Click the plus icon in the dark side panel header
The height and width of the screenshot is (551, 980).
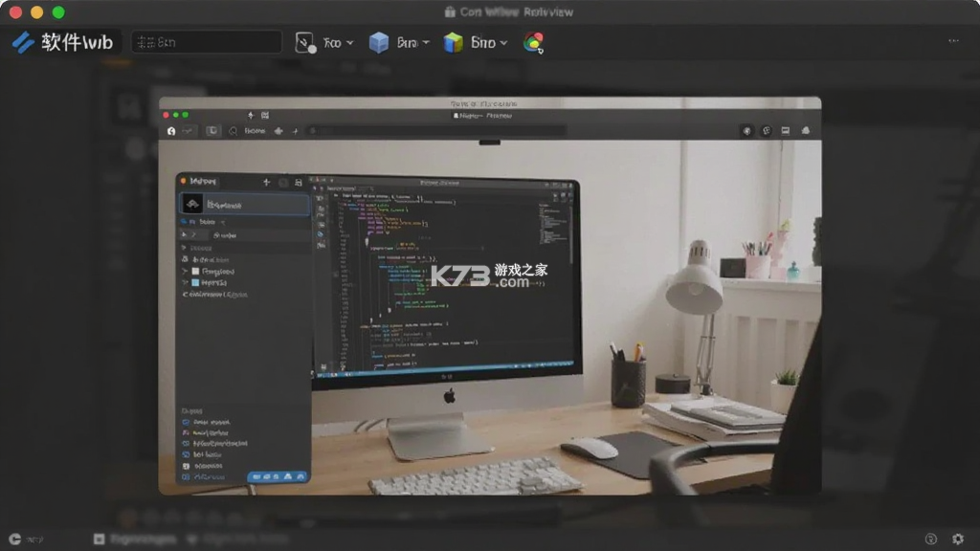point(266,182)
